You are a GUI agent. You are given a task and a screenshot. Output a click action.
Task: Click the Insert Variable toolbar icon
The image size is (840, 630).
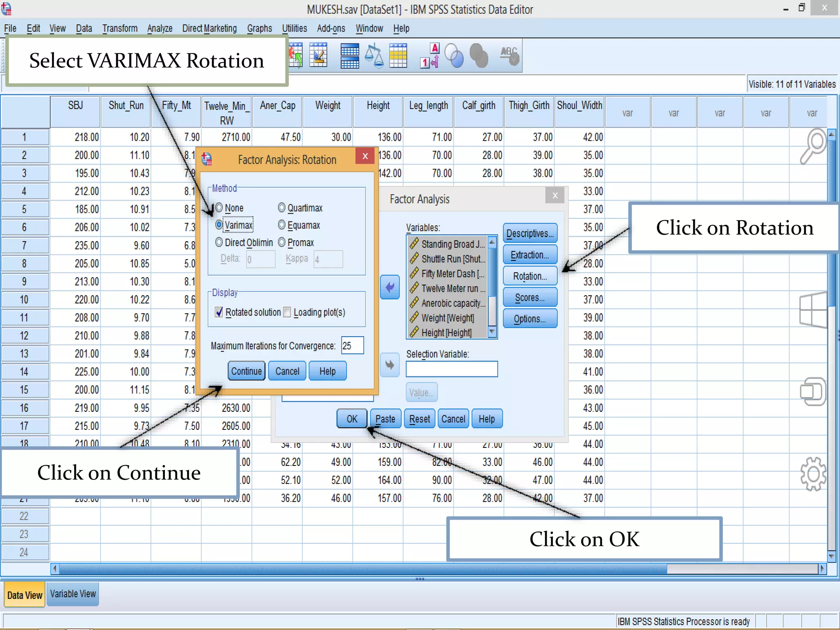[319, 55]
